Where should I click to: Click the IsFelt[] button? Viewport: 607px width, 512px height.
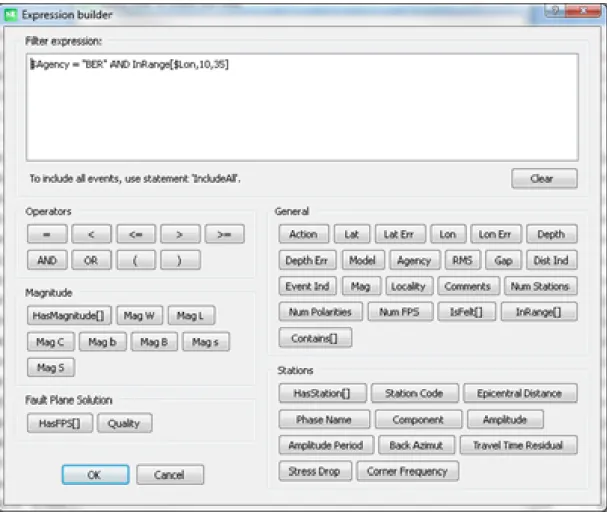coord(466,312)
